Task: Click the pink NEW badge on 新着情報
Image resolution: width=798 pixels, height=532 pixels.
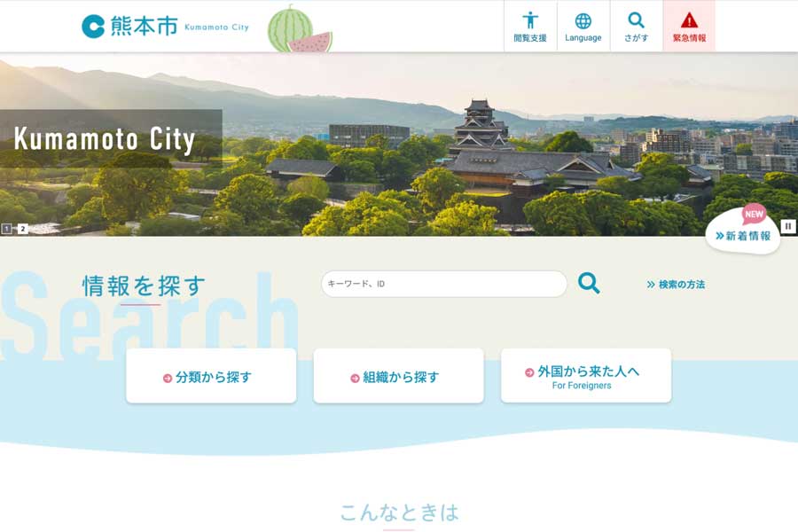Action: (753, 213)
